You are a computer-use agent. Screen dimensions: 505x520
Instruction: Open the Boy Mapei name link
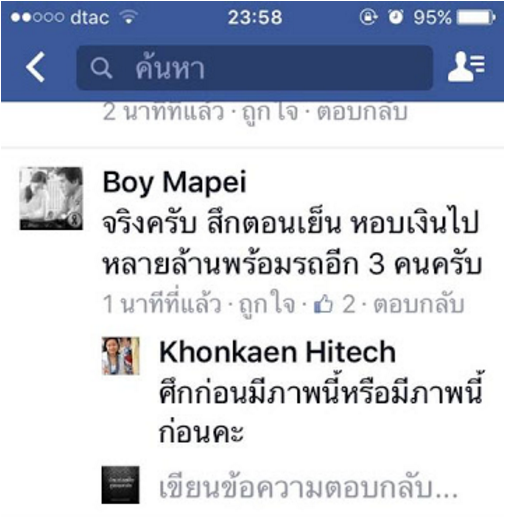174,183
